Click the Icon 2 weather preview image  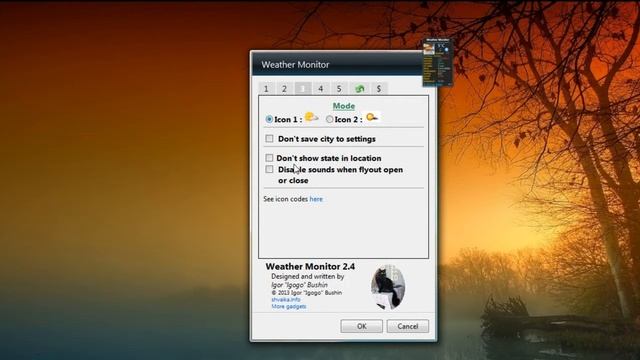[372, 118]
